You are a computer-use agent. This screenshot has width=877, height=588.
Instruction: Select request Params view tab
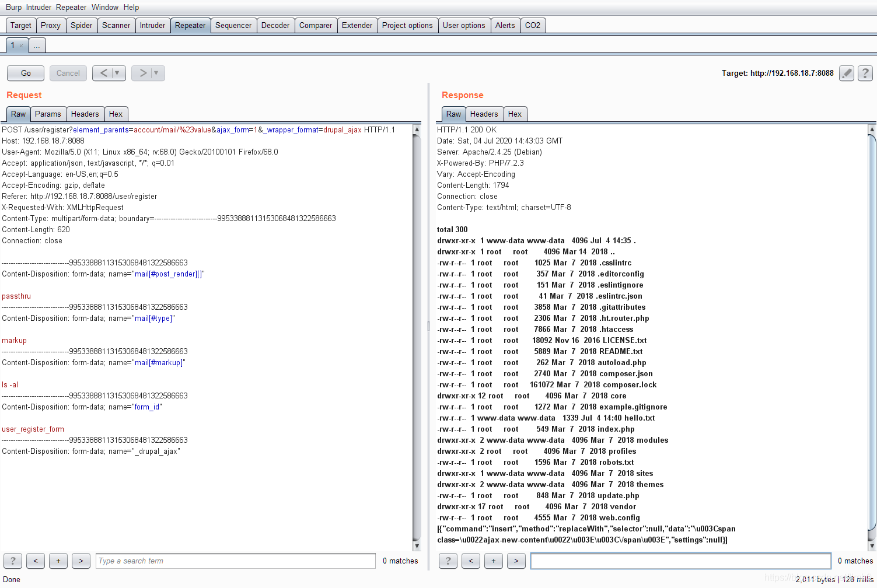pos(48,114)
